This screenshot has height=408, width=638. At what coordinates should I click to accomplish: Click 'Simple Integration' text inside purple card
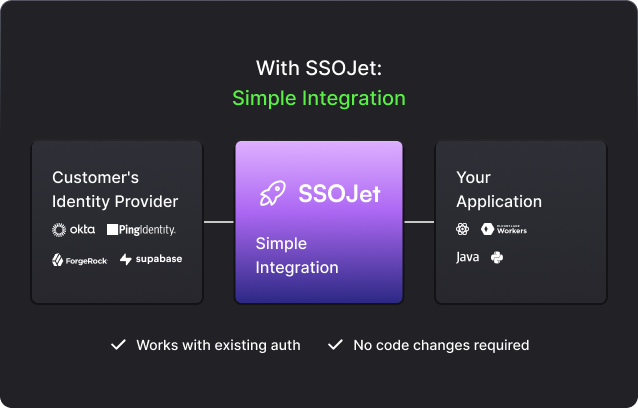(x=297, y=256)
